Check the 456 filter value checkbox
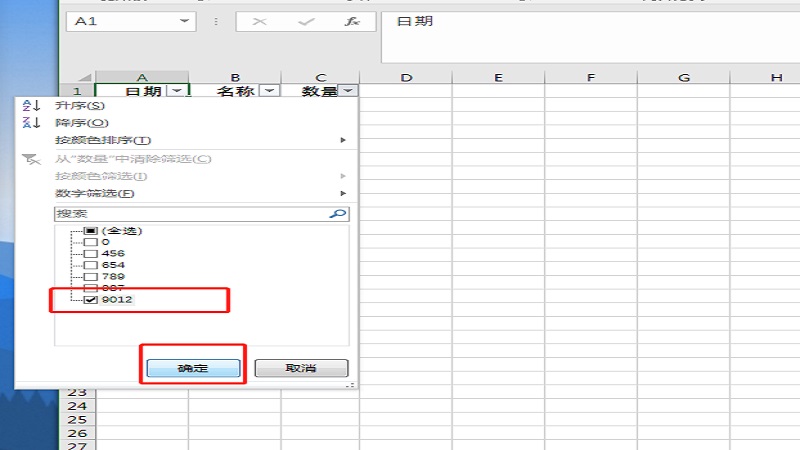 [91, 253]
